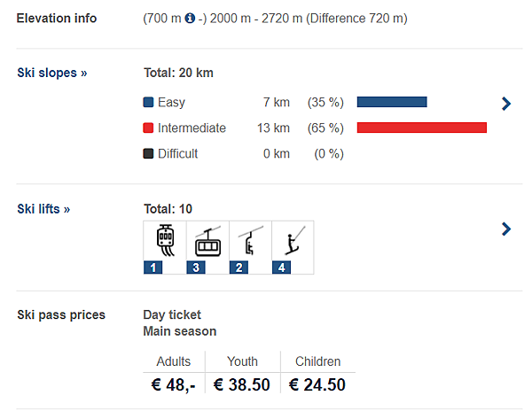The image size is (532, 411).
Task: Open the Ski slopes » link
Action: [x=52, y=73]
